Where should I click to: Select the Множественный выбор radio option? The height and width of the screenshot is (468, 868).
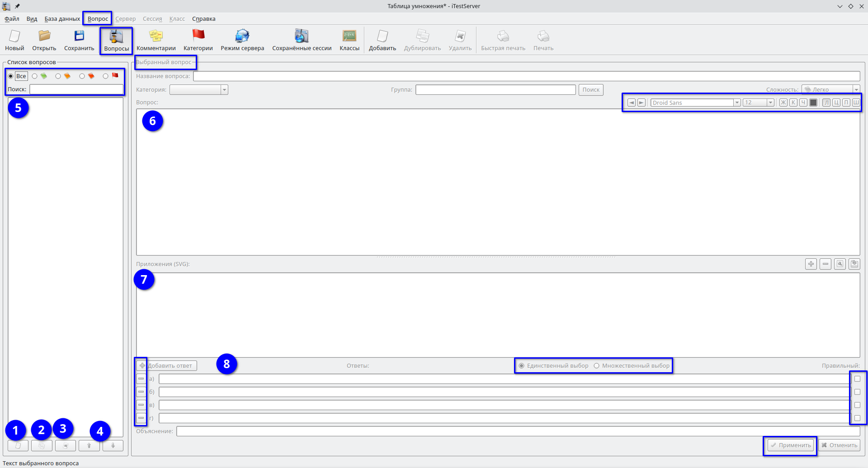pyautogui.click(x=597, y=366)
